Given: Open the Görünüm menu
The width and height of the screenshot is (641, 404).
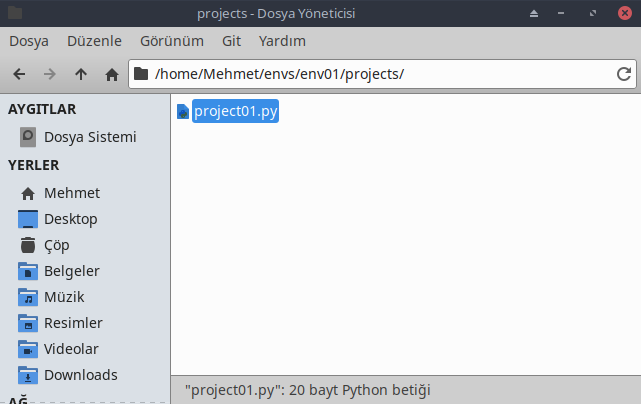Looking at the screenshot, I should (172, 41).
